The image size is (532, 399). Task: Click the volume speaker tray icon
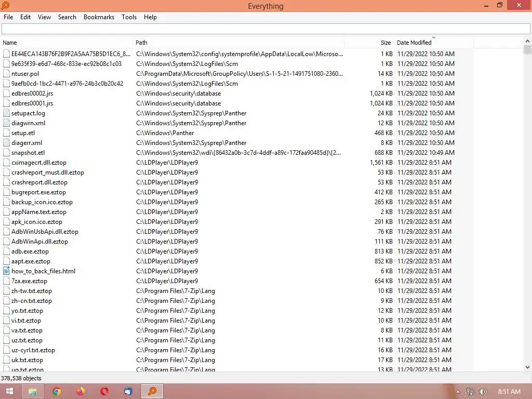483,392
